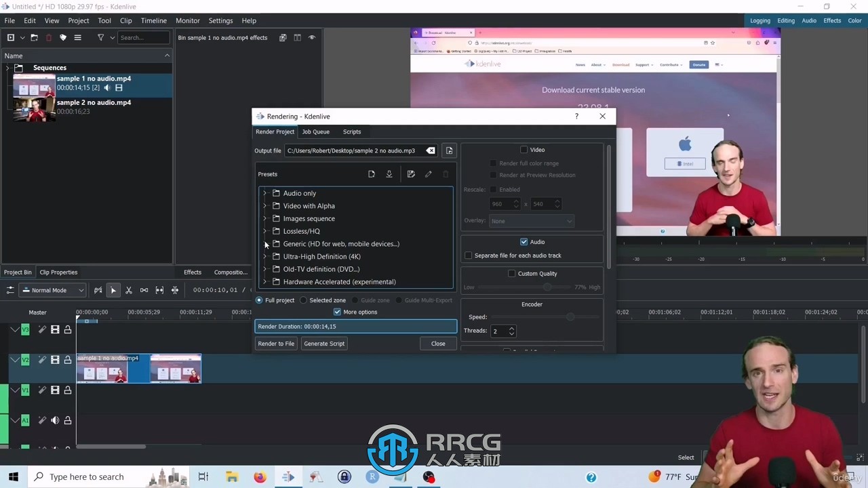Activate the Selection arrow tool
The image size is (868, 488).
pos(113,290)
